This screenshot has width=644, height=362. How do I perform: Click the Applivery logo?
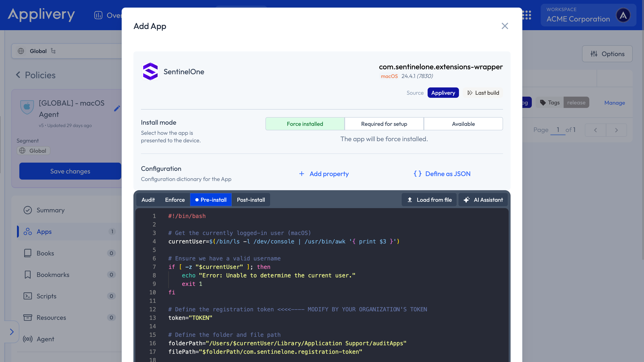click(x=41, y=15)
